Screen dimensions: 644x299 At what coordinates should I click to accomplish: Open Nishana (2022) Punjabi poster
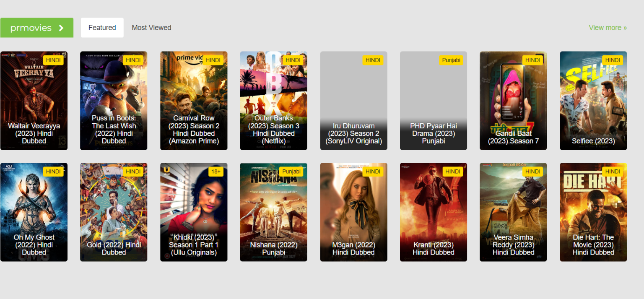273,212
